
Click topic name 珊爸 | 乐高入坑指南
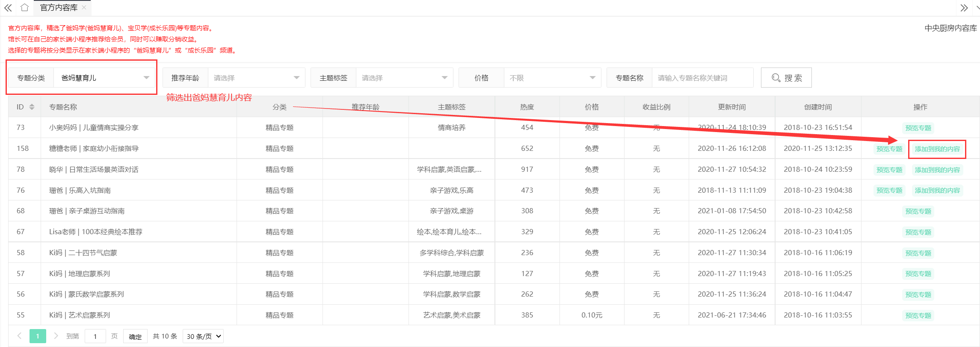80,190
